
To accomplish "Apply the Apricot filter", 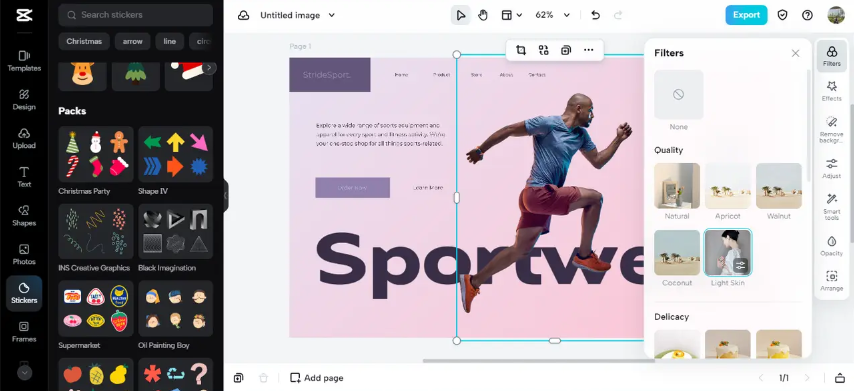I will [728, 186].
